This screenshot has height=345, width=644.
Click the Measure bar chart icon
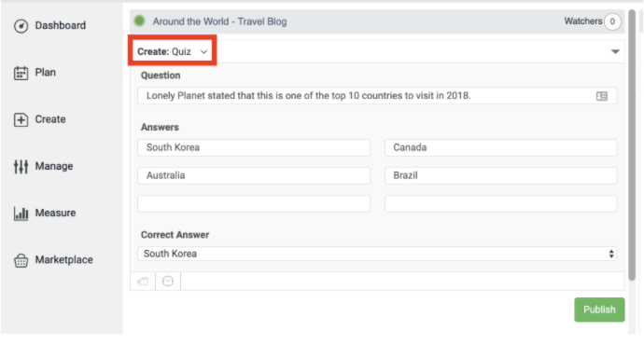click(x=21, y=214)
